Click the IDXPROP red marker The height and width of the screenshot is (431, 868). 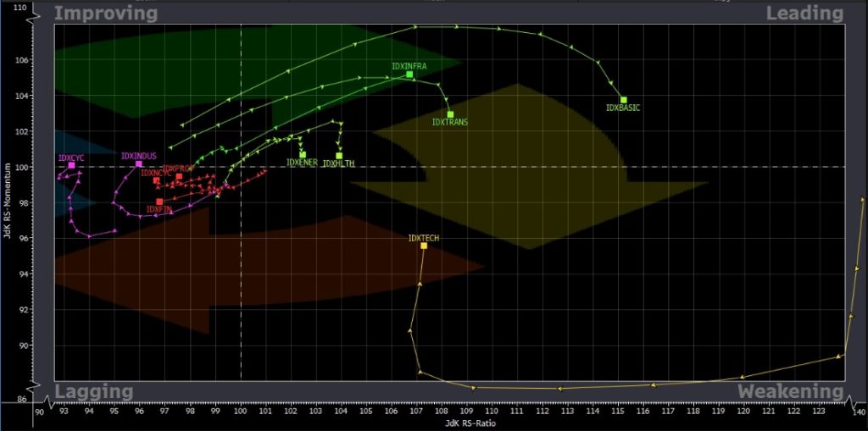click(180, 176)
